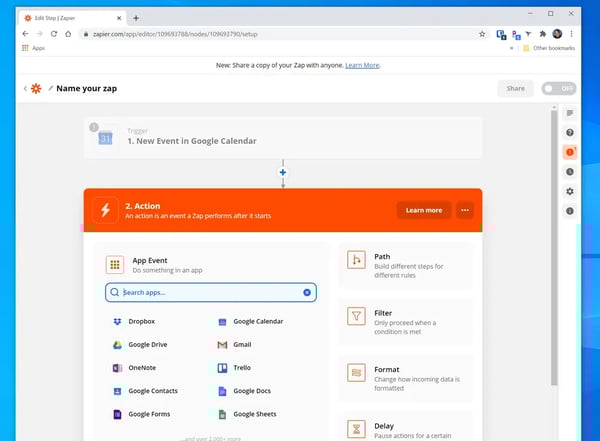Choose Trello app
This screenshot has width=600, height=441.
234,368
